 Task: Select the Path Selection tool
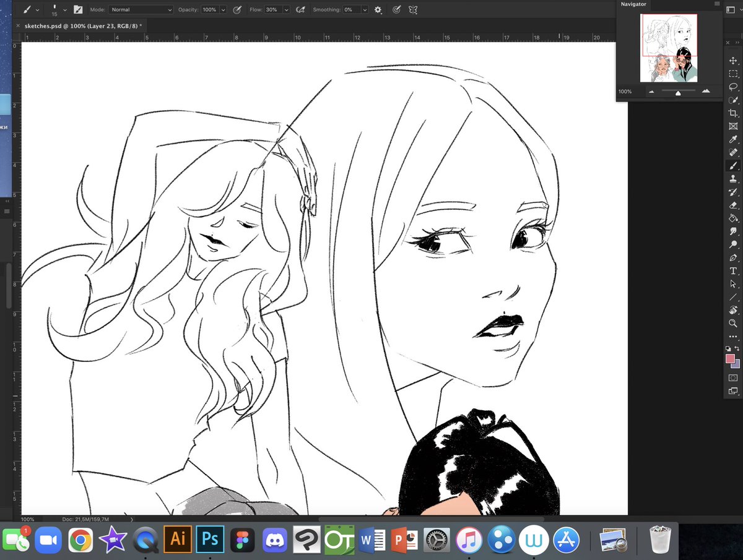pyautogui.click(x=733, y=284)
